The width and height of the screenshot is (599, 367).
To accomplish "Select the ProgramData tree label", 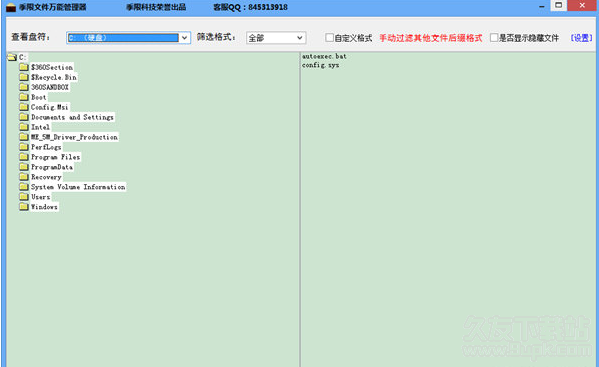I will tap(52, 167).
